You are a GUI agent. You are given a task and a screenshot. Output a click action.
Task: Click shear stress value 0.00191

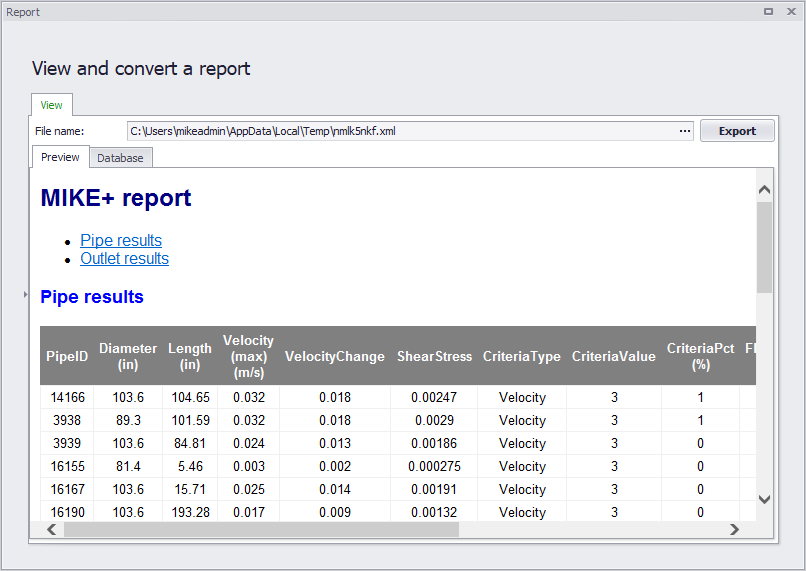[x=434, y=489]
